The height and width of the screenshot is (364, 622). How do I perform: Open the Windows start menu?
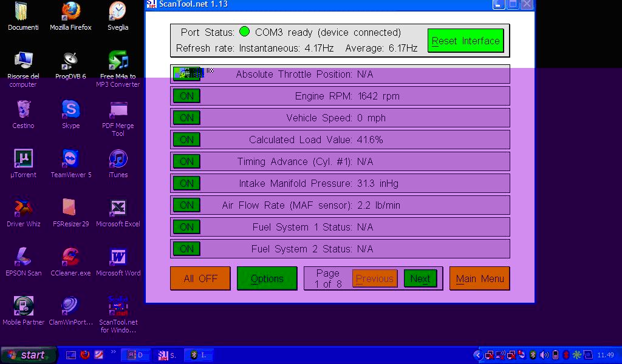click(29, 355)
